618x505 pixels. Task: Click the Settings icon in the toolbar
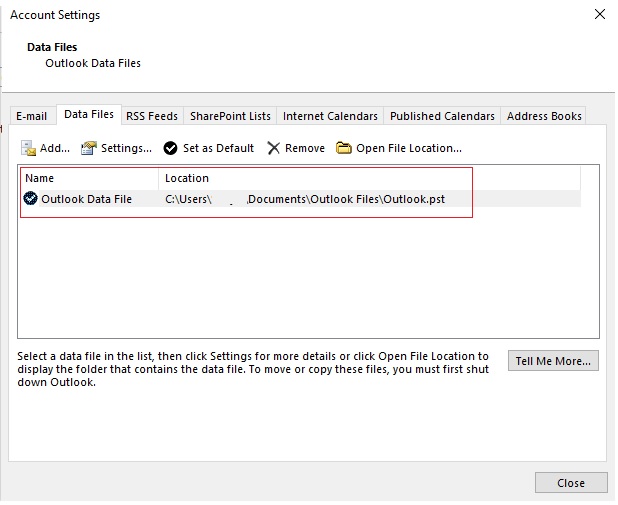[88, 148]
